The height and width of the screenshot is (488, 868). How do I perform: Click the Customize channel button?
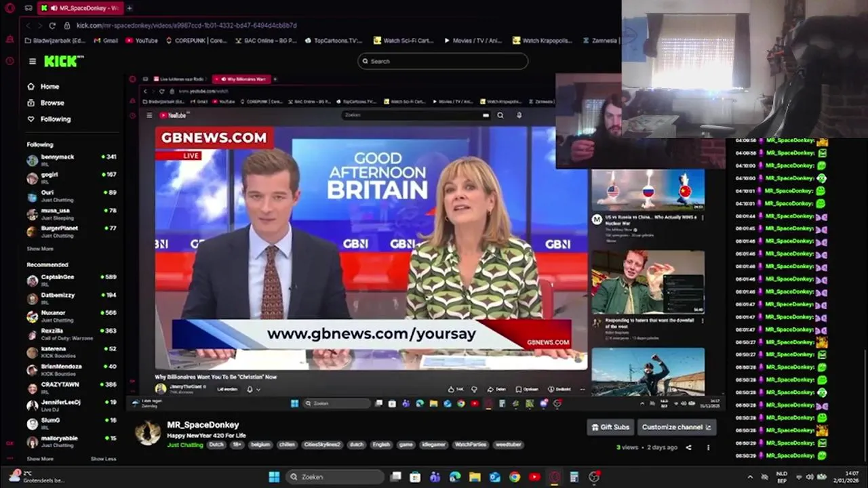[676, 427]
